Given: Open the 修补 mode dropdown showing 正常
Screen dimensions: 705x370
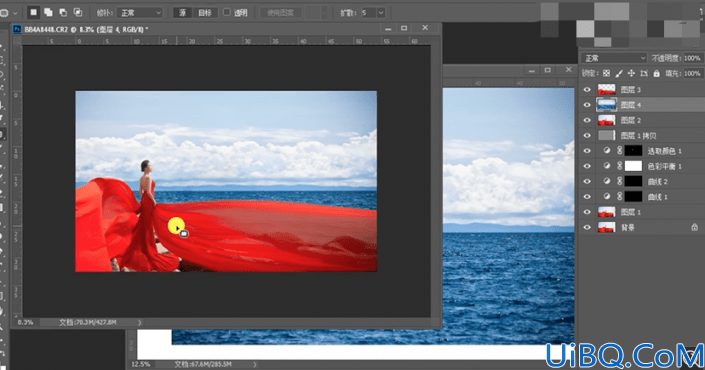Looking at the screenshot, I should 140,13.
